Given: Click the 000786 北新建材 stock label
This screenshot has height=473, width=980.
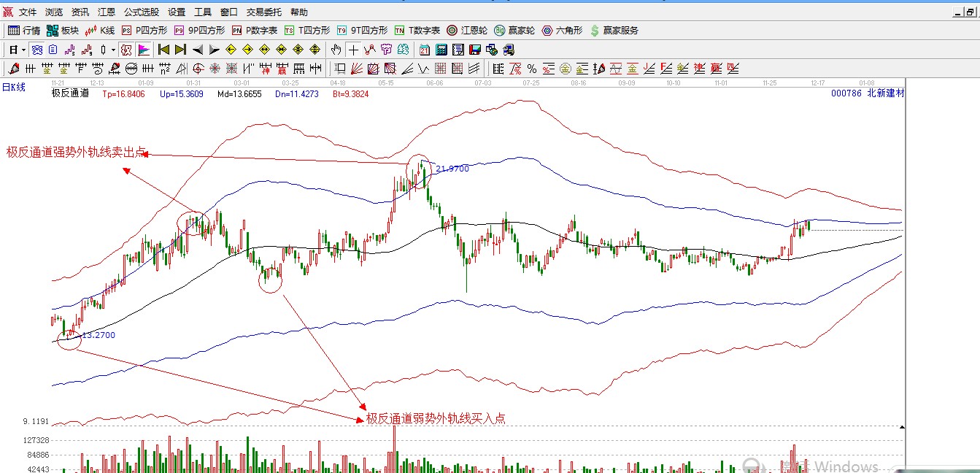Looking at the screenshot, I should (x=867, y=93).
